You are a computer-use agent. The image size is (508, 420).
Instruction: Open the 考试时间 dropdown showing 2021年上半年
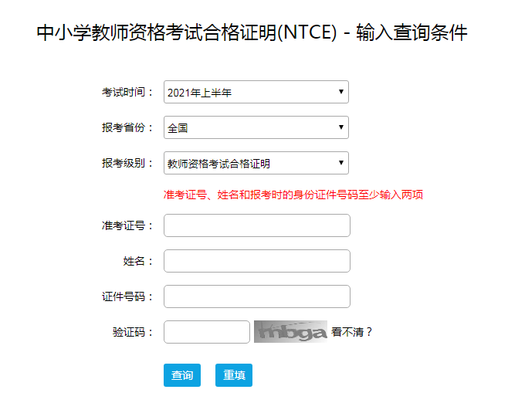[256, 93]
